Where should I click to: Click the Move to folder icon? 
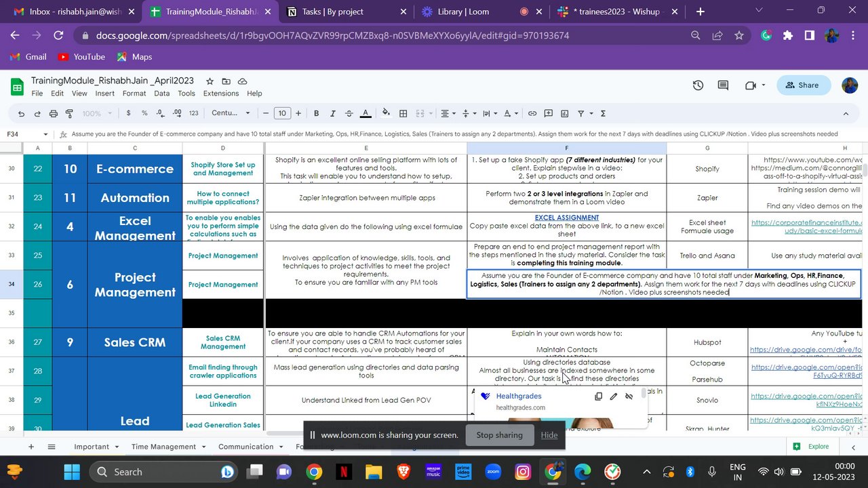(226, 81)
